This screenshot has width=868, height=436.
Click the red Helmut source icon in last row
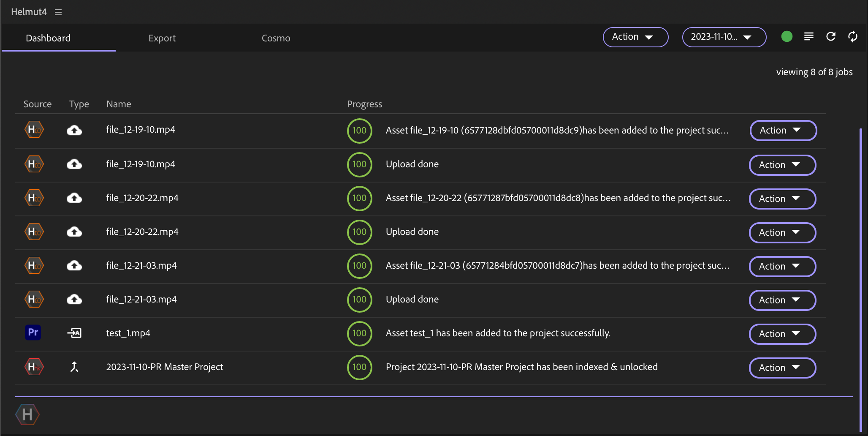tap(34, 367)
